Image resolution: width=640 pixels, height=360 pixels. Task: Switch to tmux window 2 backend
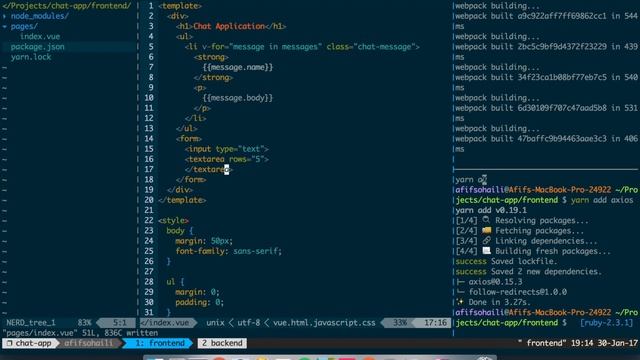[x=222, y=343]
